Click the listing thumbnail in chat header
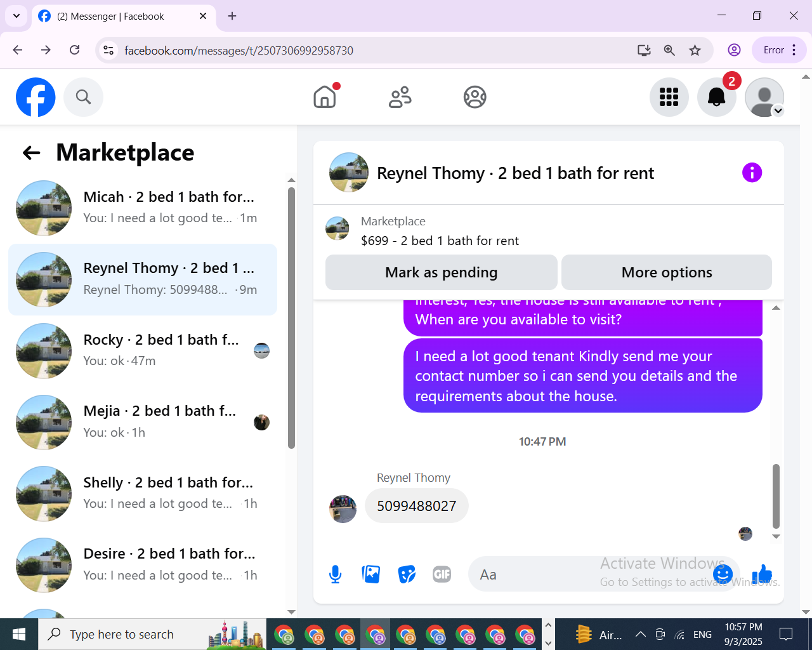This screenshot has height=650, width=812. point(349,172)
